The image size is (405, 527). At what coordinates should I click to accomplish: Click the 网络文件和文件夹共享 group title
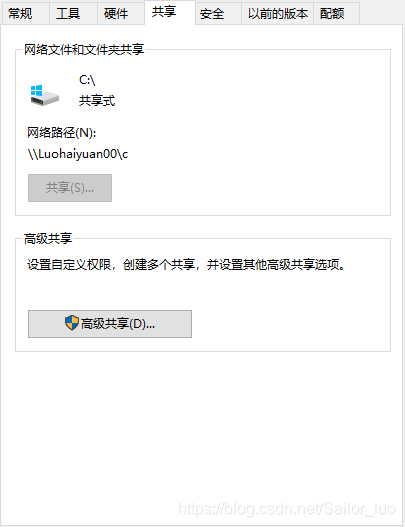point(84,49)
